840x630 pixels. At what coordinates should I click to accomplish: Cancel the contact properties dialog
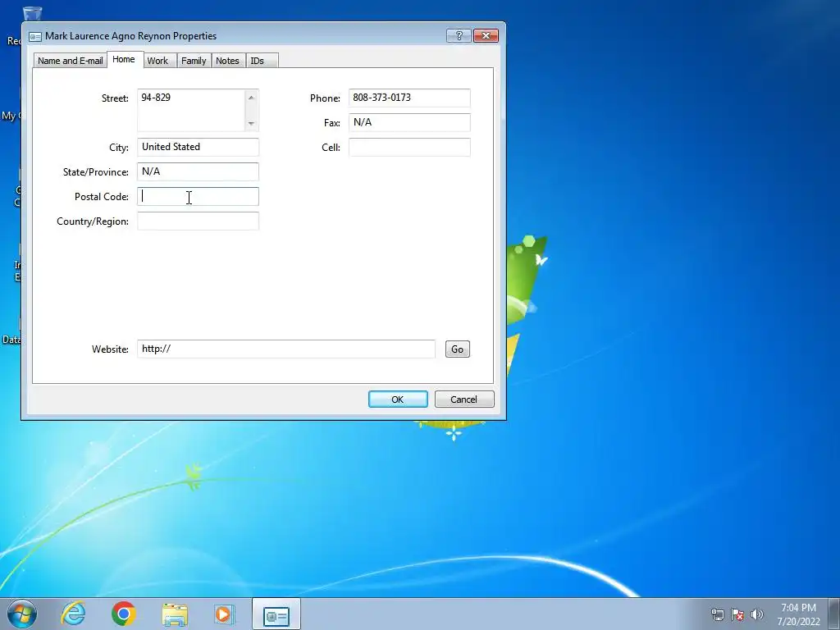[x=464, y=399]
